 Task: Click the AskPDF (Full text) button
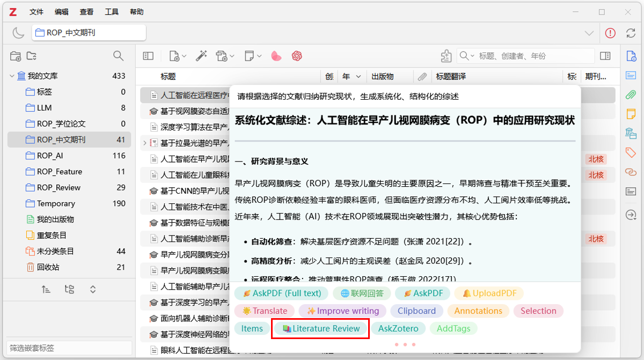pos(281,293)
